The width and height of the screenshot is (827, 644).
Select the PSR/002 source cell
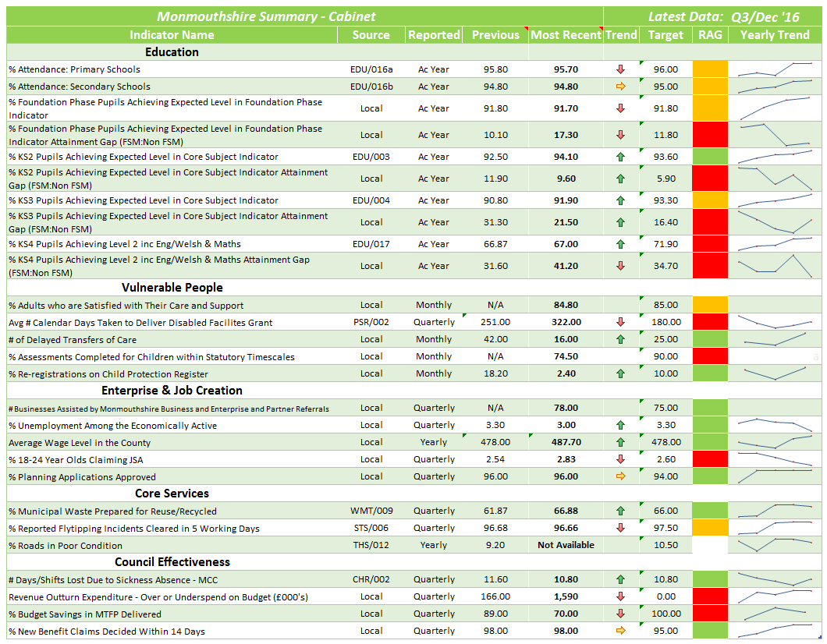coord(371,322)
